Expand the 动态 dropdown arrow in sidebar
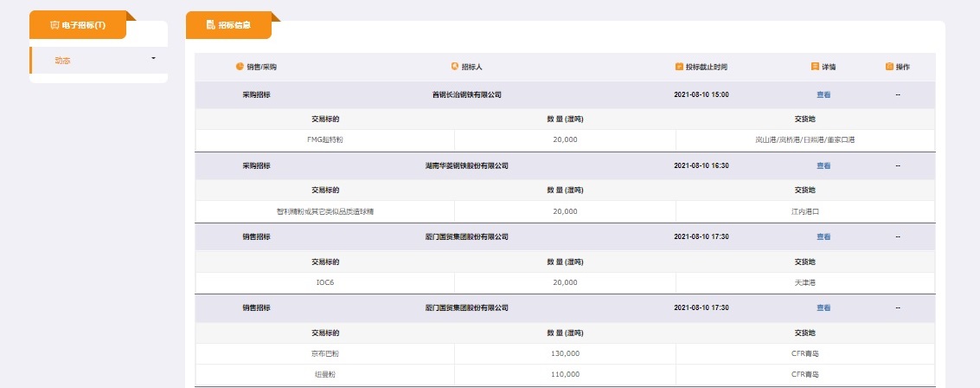 (153, 59)
